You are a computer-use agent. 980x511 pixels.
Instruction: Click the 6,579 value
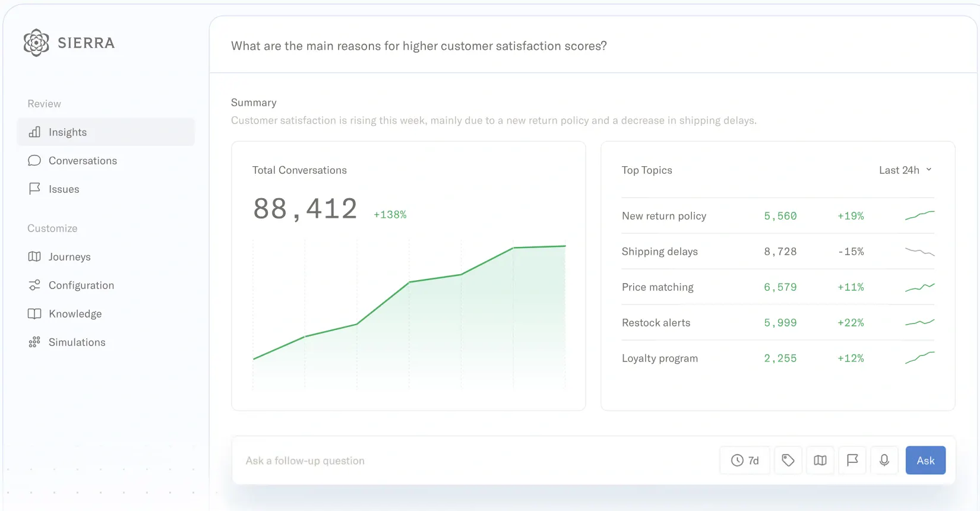pyautogui.click(x=780, y=287)
